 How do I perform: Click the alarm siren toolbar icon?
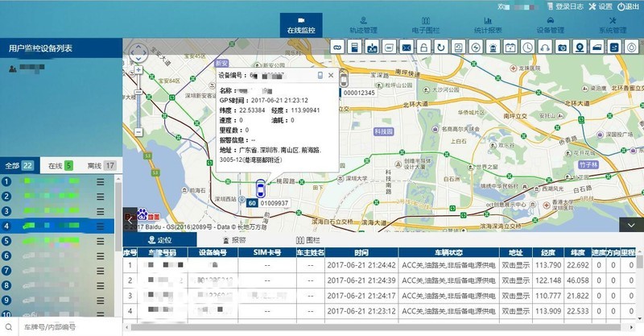[493, 48]
